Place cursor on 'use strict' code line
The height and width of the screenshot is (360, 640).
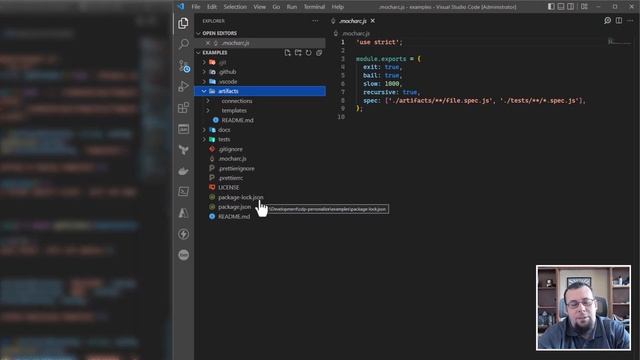coord(379,42)
